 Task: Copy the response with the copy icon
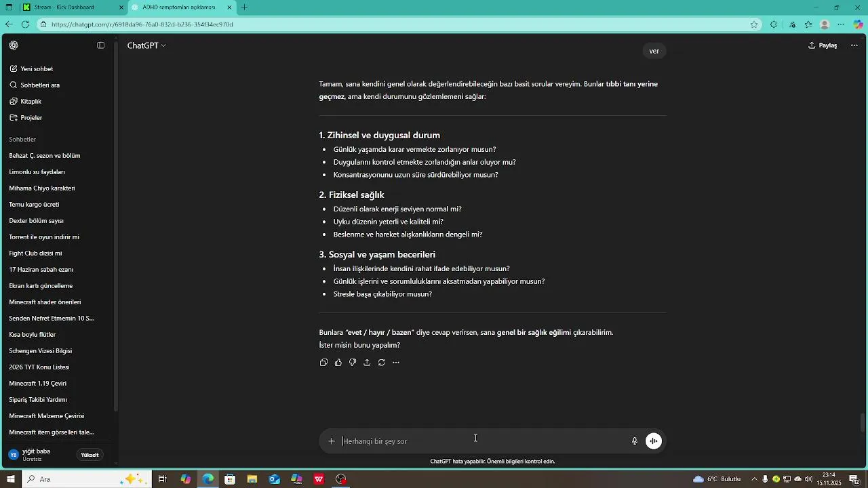point(323,363)
